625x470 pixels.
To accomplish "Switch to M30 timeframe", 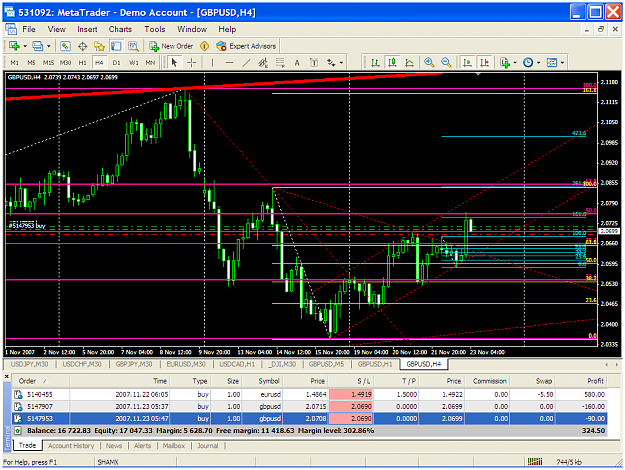I will [x=65, y=63].
